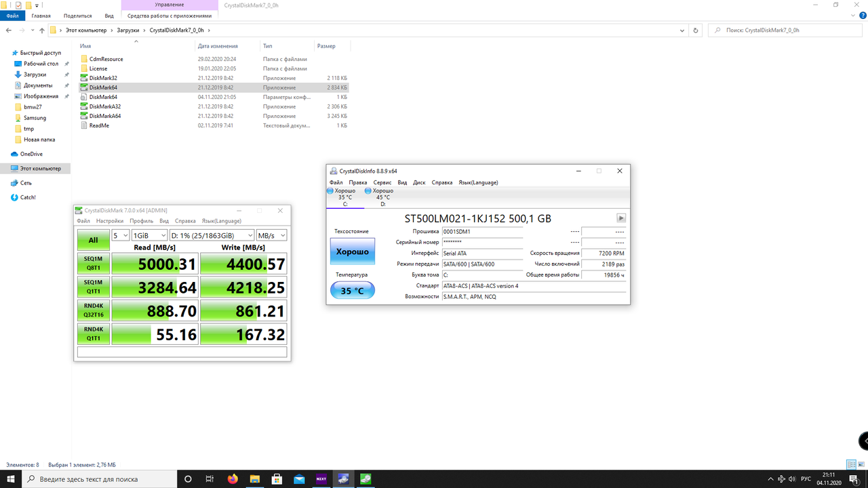Click the firmware field showing 0001SDM1
868x488 pixels.
click(x=482, y=231)
